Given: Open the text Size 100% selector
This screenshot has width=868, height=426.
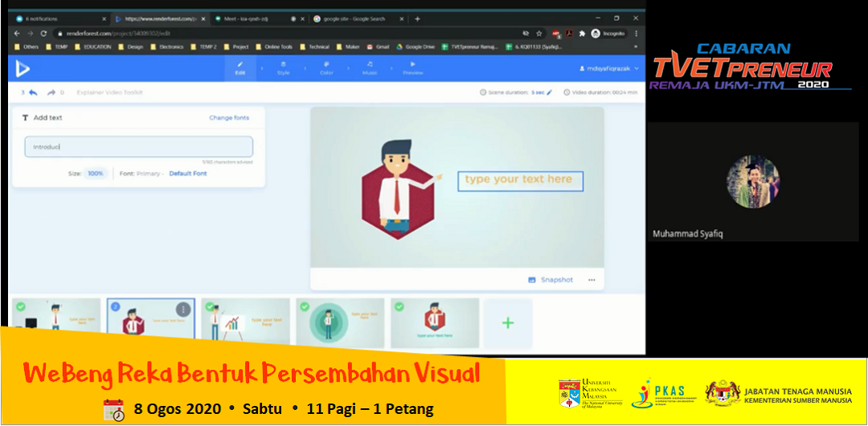Looking at the screenshot, I should pos(96,174).
